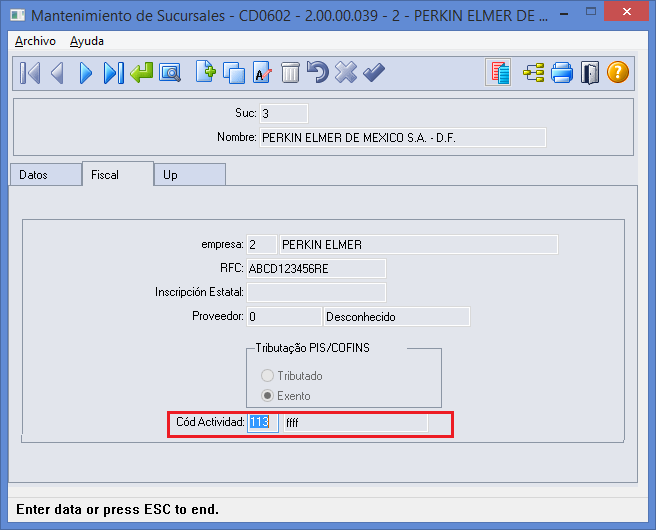Undo changes with curved arrow icon
The width and height of the screenshot is (657, 530).
pos(318,72)
